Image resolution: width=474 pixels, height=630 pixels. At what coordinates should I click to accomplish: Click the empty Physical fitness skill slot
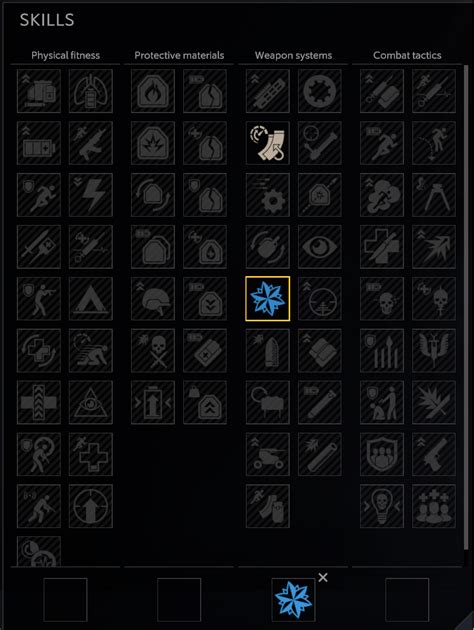[x=65, y=600]
